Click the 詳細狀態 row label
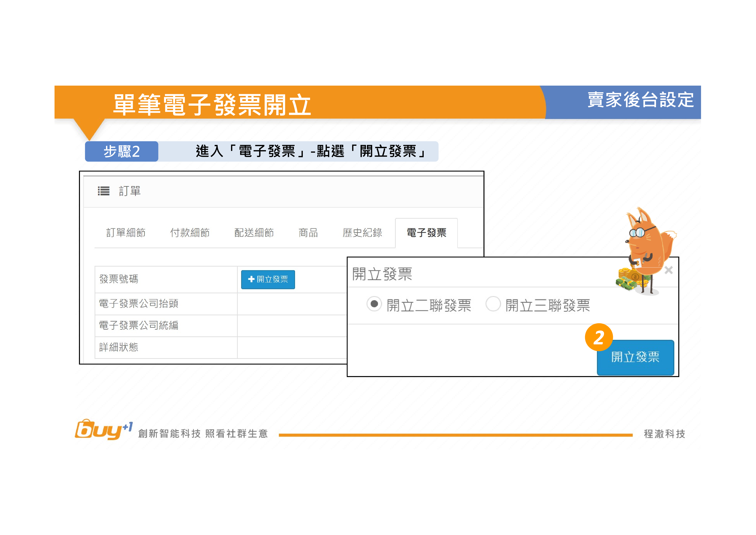The height and width of the screenshot is (535, 756). click(119, 347)
